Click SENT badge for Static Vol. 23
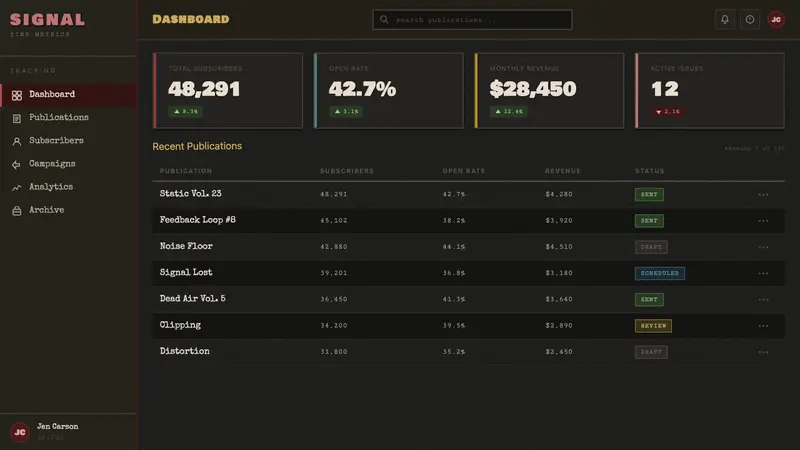 tap(649, 194)
